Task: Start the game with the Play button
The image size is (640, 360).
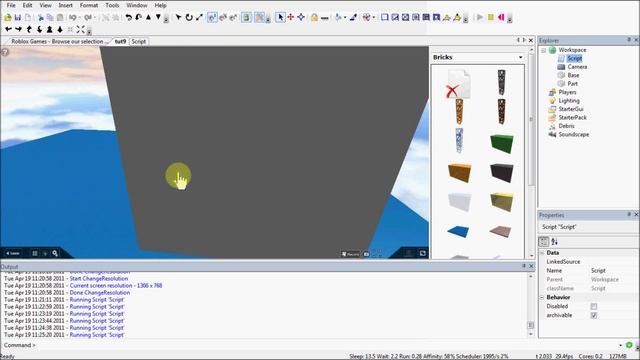Action: (480, 18)
